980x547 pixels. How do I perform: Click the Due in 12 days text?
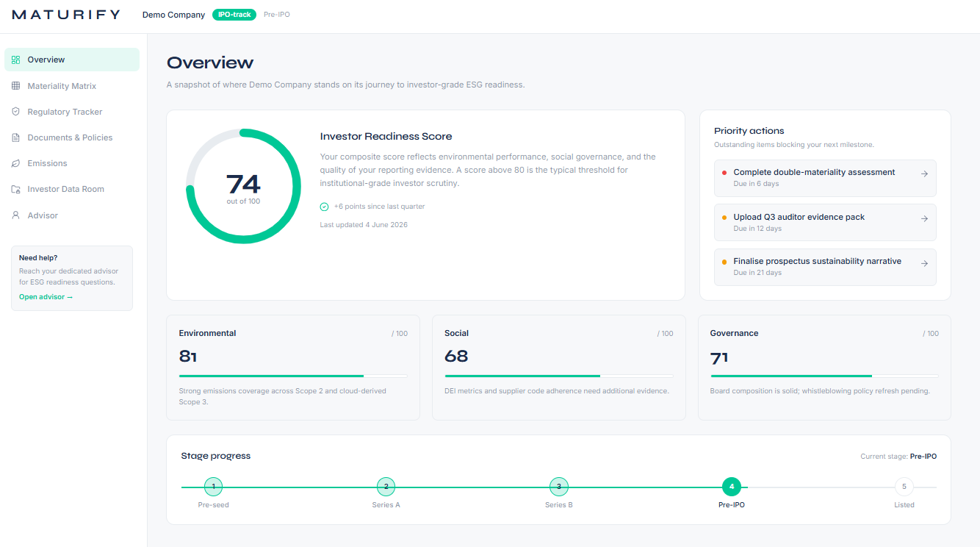point(757,229)
